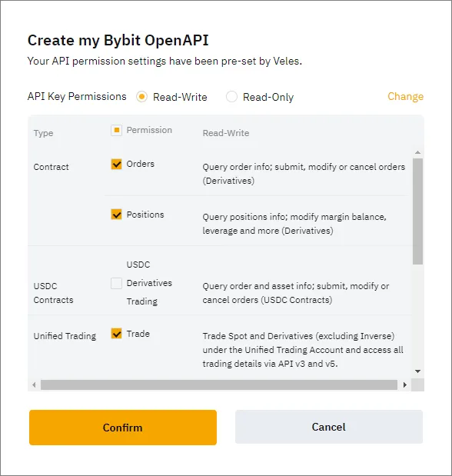The height and width of the screenshot is (476, 452).
Task: Click the horizontal scrollbar right arrow
Action: [404, 384]
